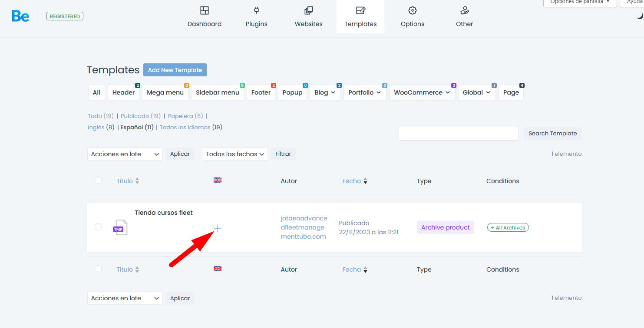Viewport: 644px width, 328px height.
Task: Open the Papelera trash link
Action: click(180, 116)
